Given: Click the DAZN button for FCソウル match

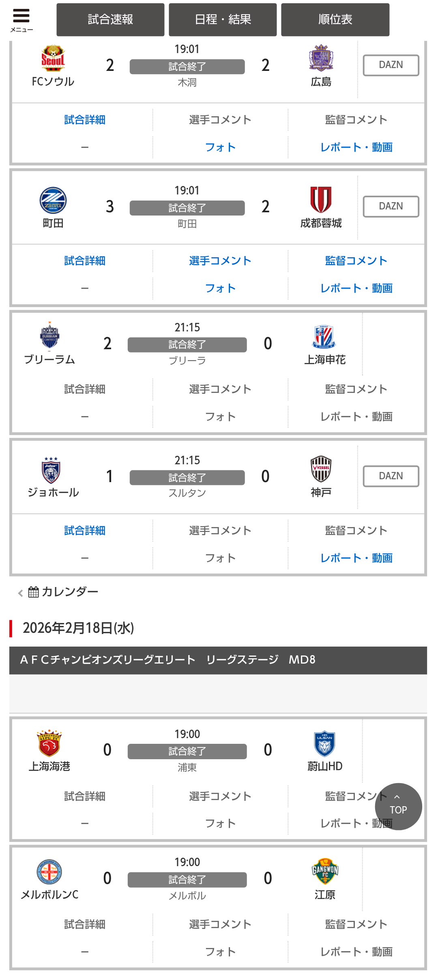Looking at the screenshot, I should pos(391,65).
